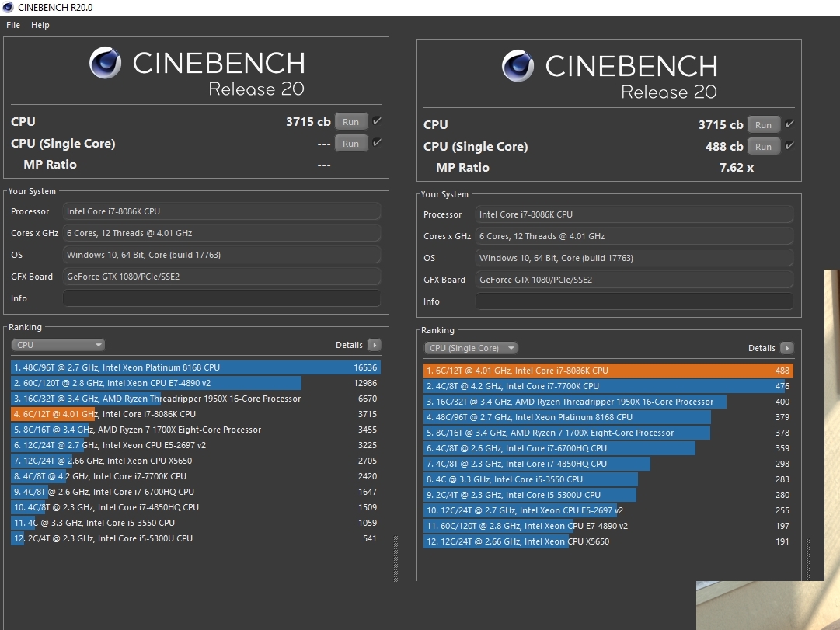Screen dimensions: 840x630
Task: Select orange i7-8086K entry scoring 3715
Action: [x=196, y=414]
